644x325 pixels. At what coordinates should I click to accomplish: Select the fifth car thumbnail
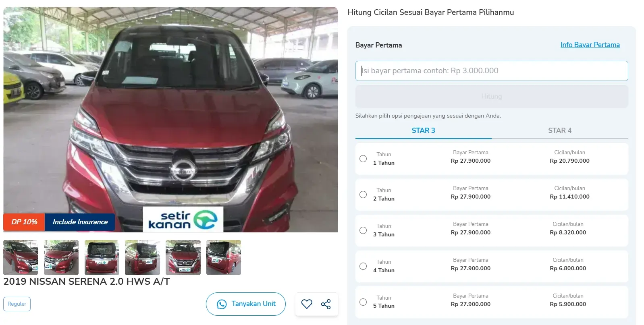[x=183, y=257]
